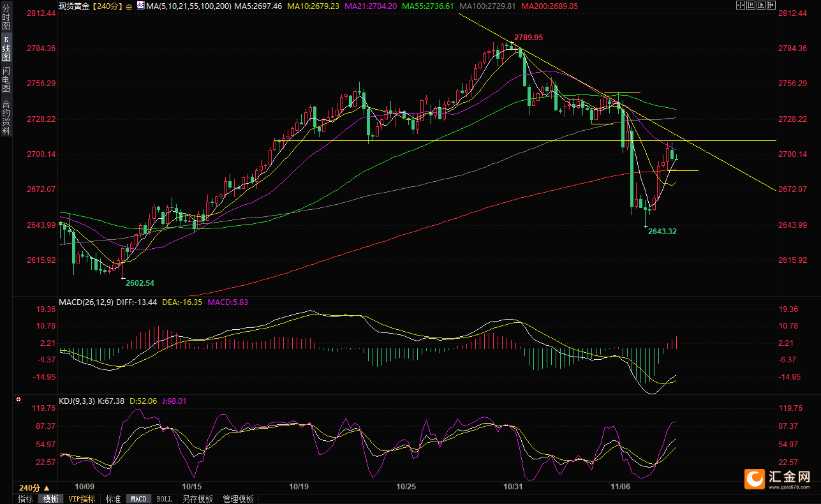Click the 2789.95 high price label
Viewport: 821px width, 504px height.
pos(529,38)
